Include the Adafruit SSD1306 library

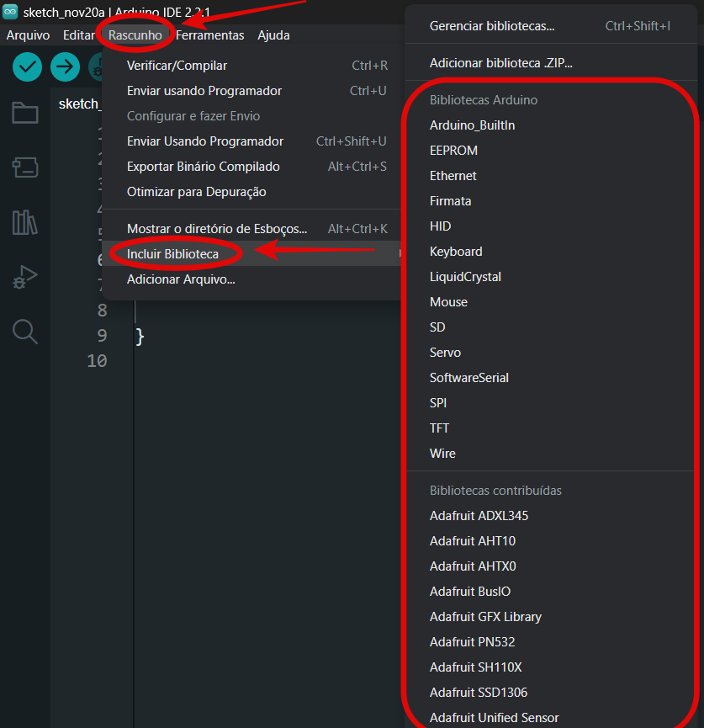tap(479, 693)
